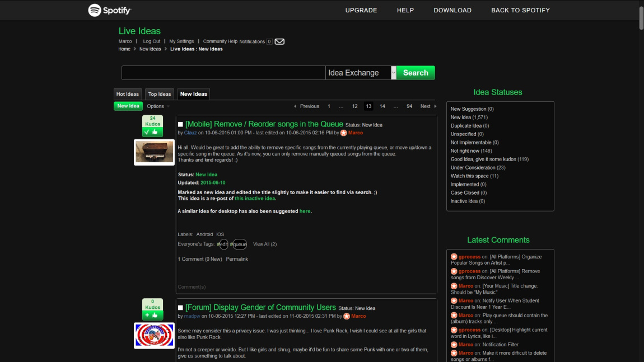Open Notifications link
Image resolution: width=644 pixels, height=362 pixels.
pos(252,41)
